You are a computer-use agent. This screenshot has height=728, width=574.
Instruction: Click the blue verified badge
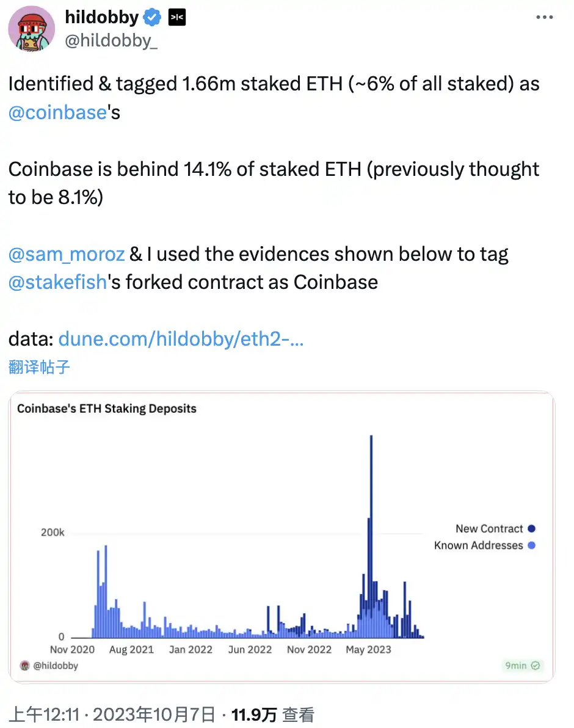click(x=152, y=18)
